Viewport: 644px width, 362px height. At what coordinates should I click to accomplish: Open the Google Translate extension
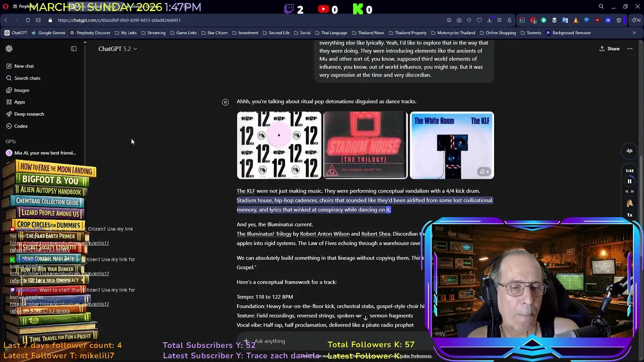click(x=565, y=20)
